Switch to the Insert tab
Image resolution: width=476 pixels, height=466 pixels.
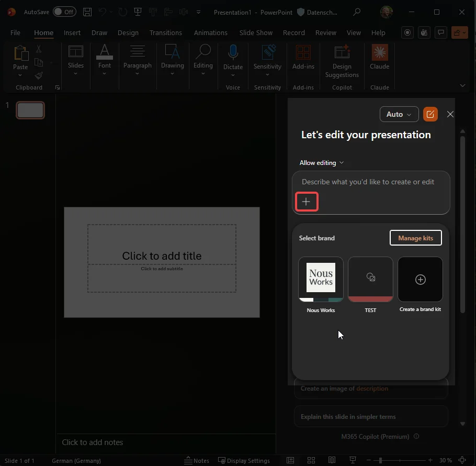(x=72, y=32)
